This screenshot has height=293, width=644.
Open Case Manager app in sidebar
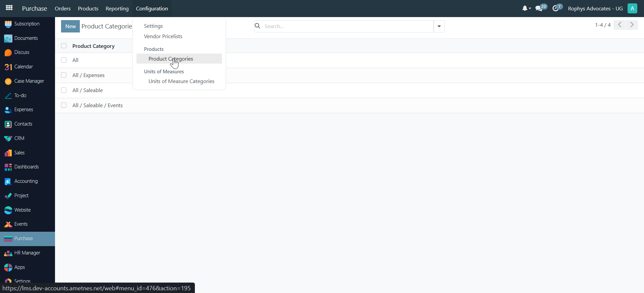pos(28,81)
